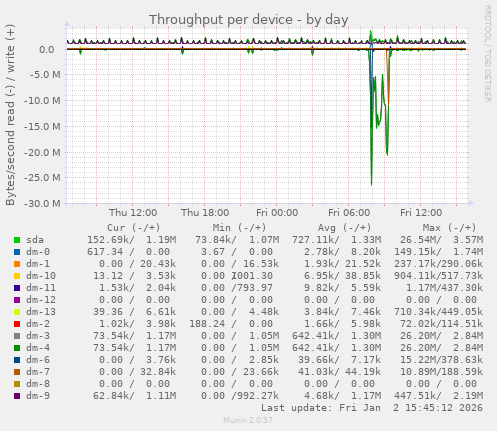The image size is (497, 431).
Task: Click the 'dm-6' device label
Action: [38, 360]
